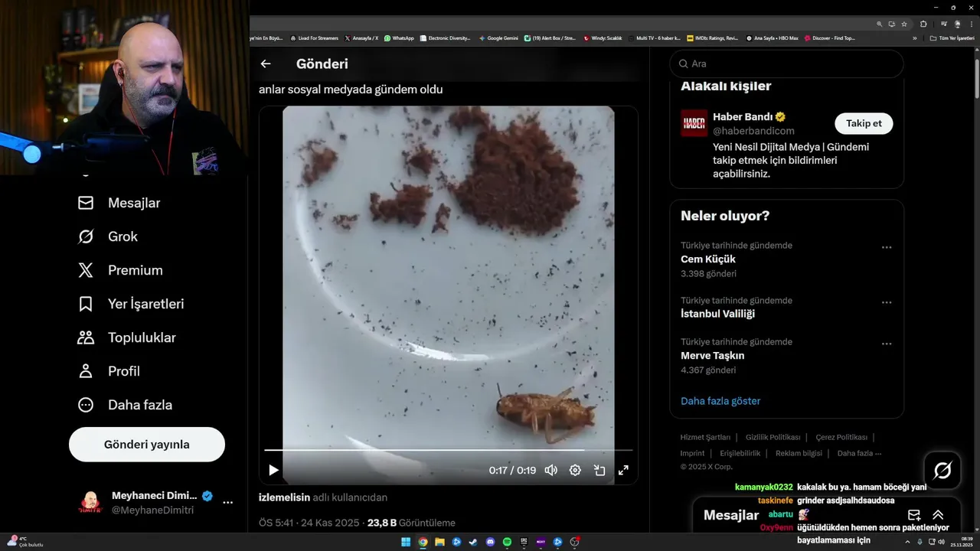Open File Explorer from the taskbar

click(439, 542)
